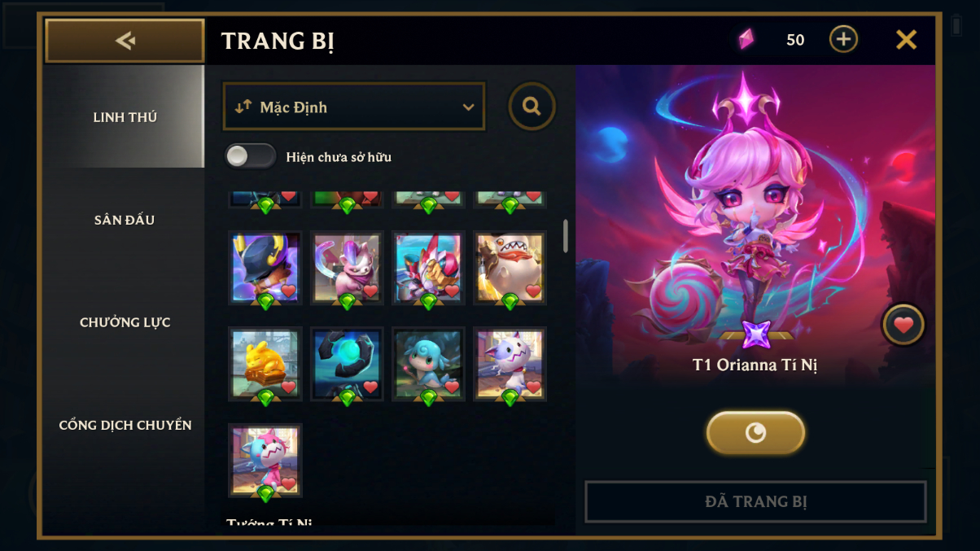
Task: Click the sort arrows beside Mặc Định
Action: coord(243,107)
